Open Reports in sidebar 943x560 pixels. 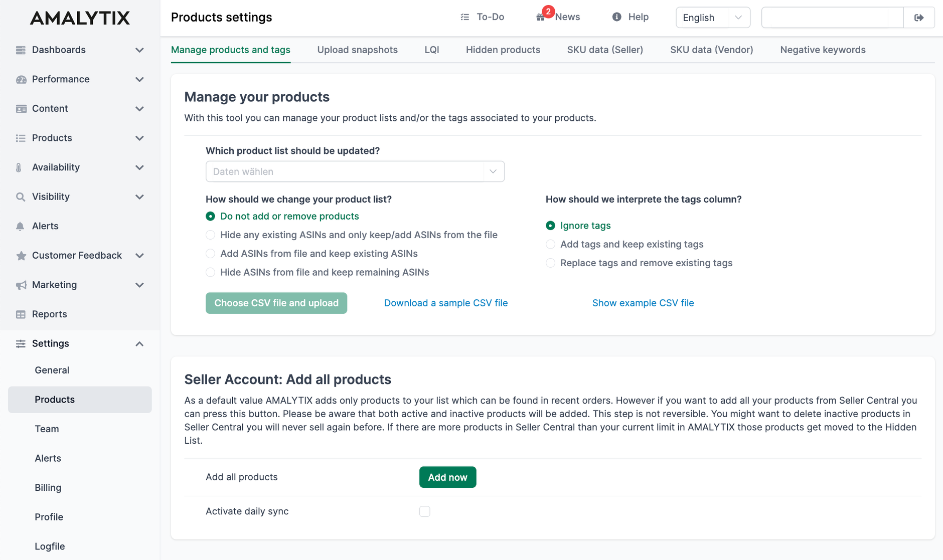(49, 314)
